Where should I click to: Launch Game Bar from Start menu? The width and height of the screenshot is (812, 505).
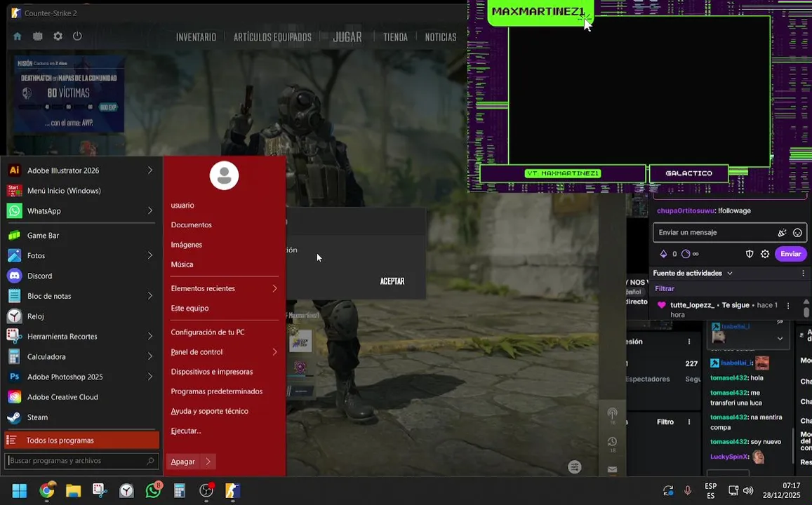80,236
